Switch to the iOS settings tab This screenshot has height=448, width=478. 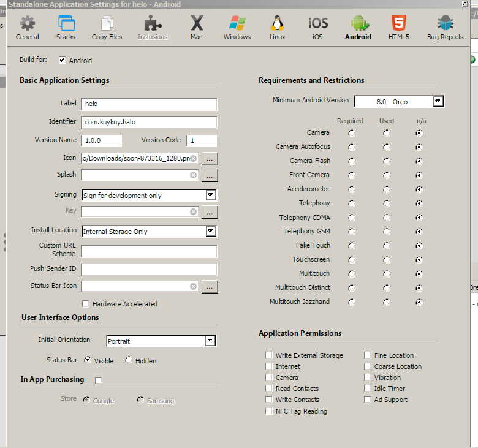(x=317, y=28)
